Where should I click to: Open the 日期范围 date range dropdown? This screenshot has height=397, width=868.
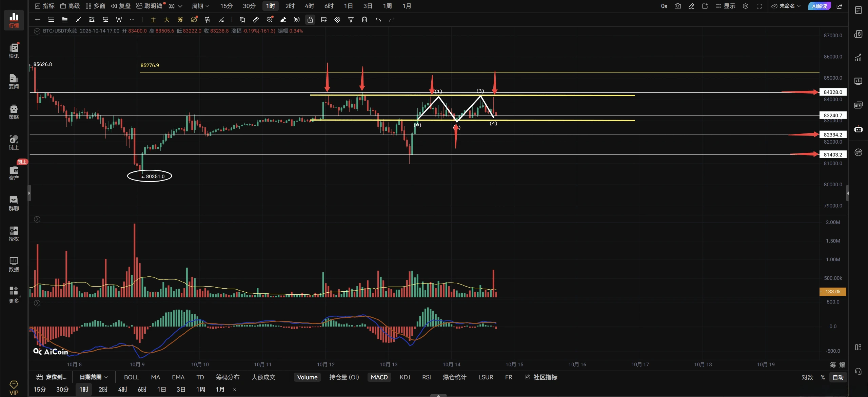(x=94, y=377)
